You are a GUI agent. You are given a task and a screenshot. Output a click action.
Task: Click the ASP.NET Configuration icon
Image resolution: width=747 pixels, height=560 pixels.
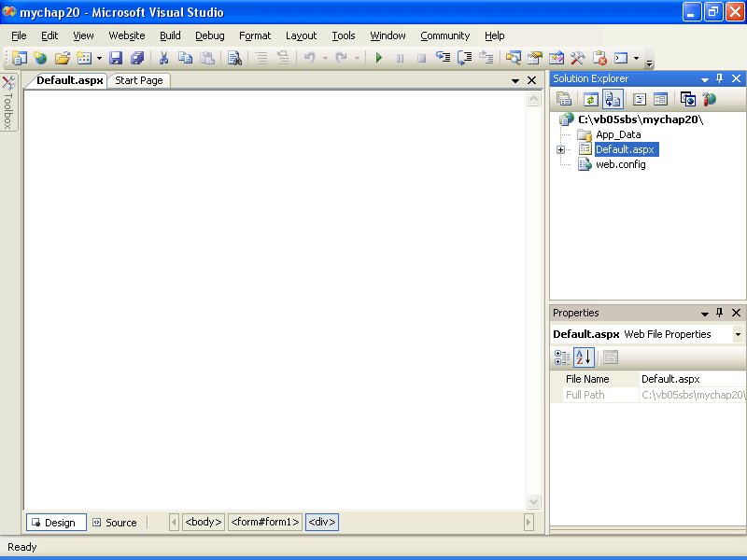pos(710,99)
